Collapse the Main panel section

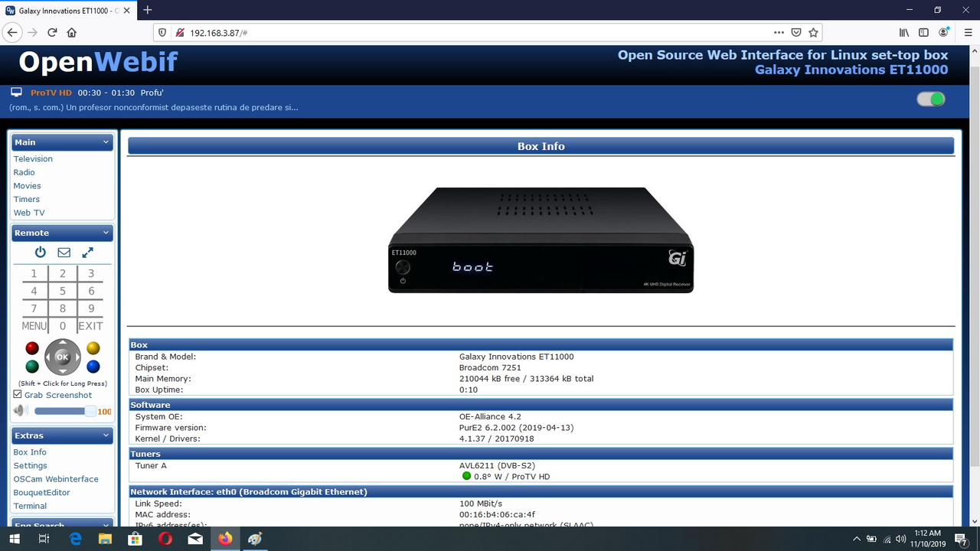[63, 142]
